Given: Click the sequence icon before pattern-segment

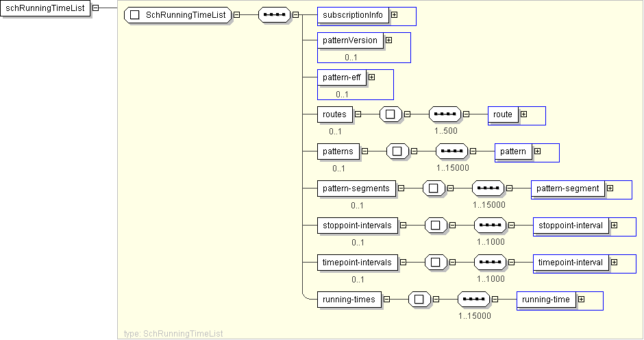Looking at the screenshot, I should click(489, 189).
